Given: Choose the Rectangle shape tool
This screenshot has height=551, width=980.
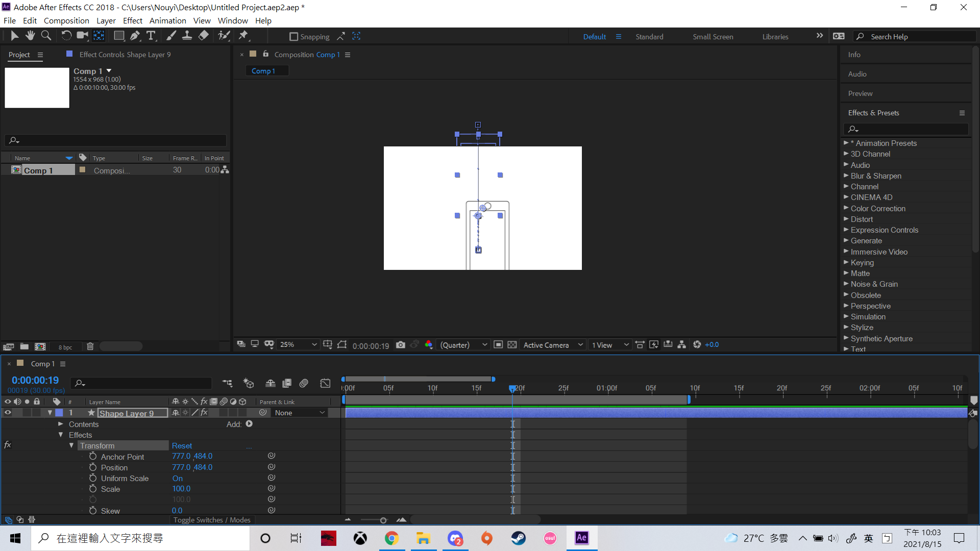Looking at the screenshot, I should click(119, 36).
